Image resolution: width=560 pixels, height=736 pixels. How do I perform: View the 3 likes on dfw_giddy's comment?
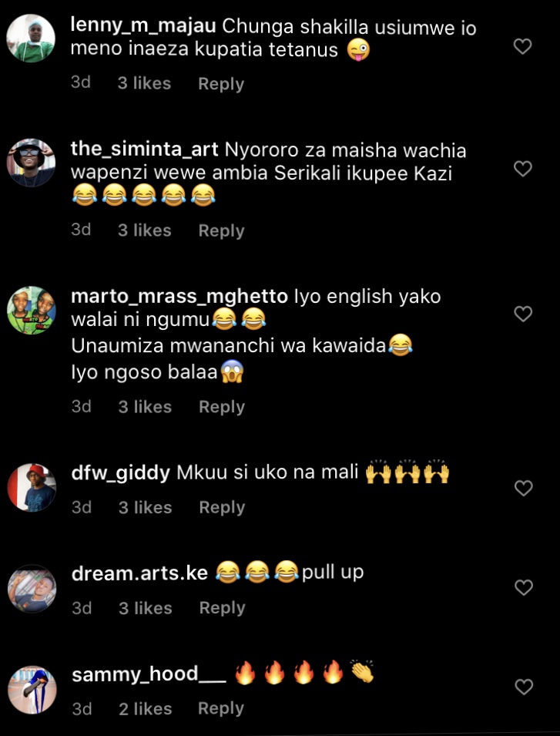pos(145,507)
